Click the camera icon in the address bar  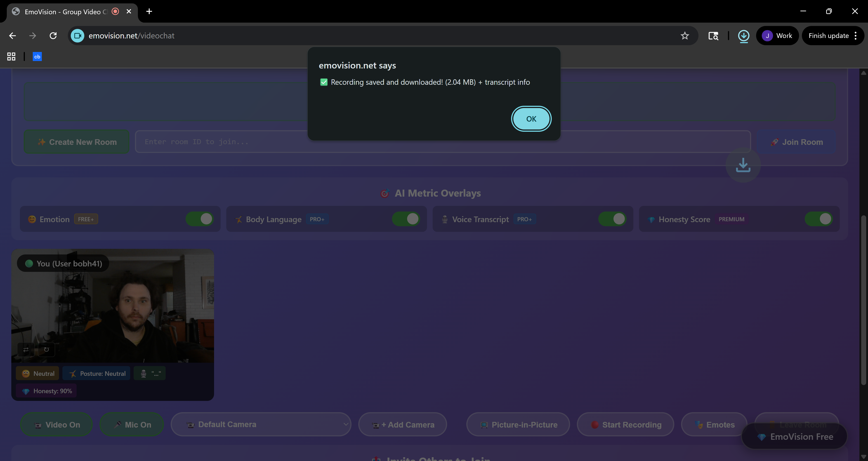(x=78, y=36)
